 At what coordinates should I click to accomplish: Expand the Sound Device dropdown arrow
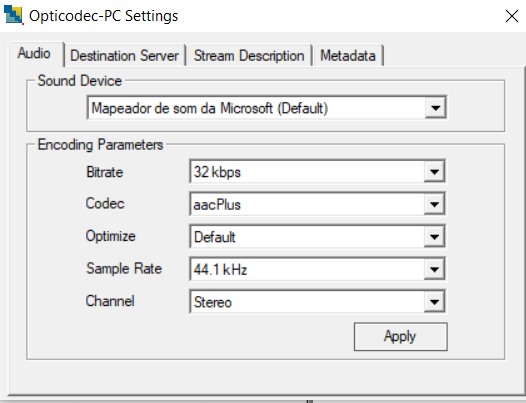point(435,108)
